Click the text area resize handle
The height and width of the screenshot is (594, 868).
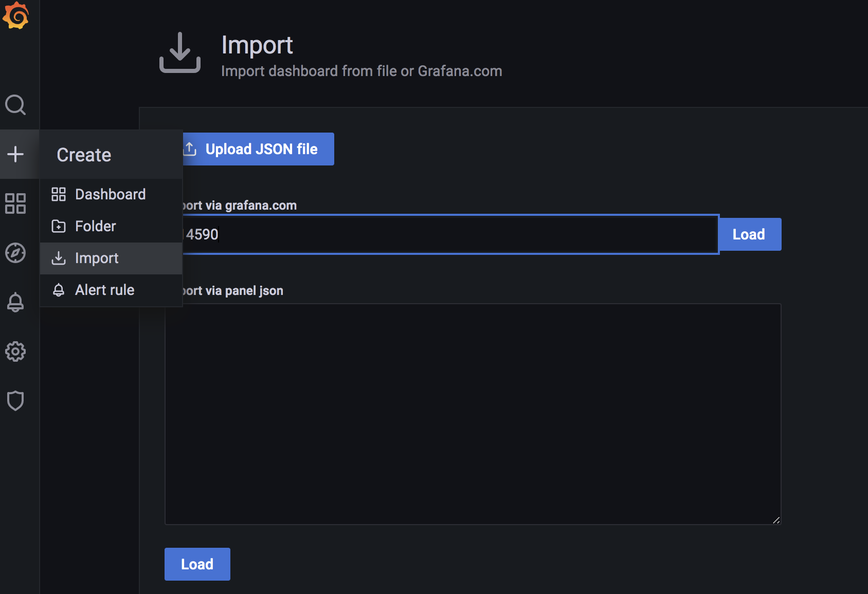(776, 520)
